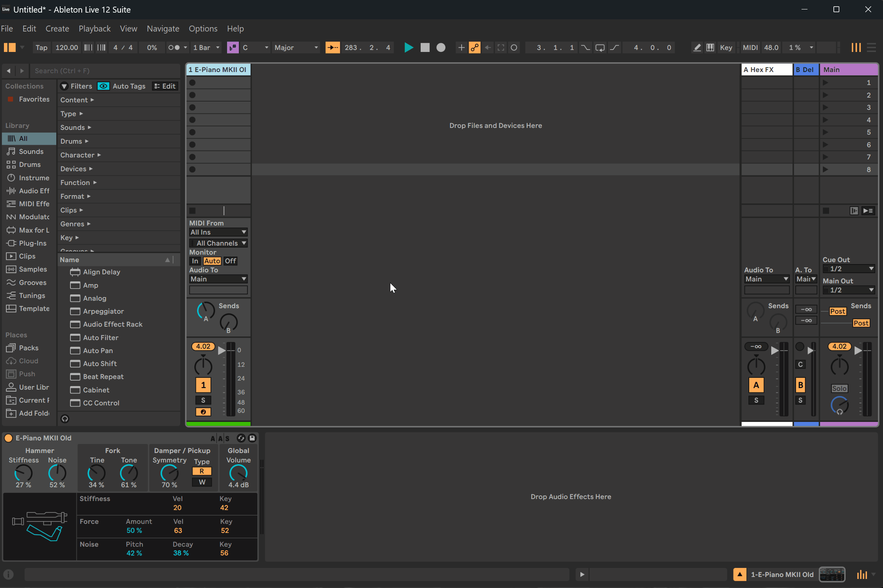
Task: Click the Save Preset disk icon on E-Piano
Action: [252, 438]
